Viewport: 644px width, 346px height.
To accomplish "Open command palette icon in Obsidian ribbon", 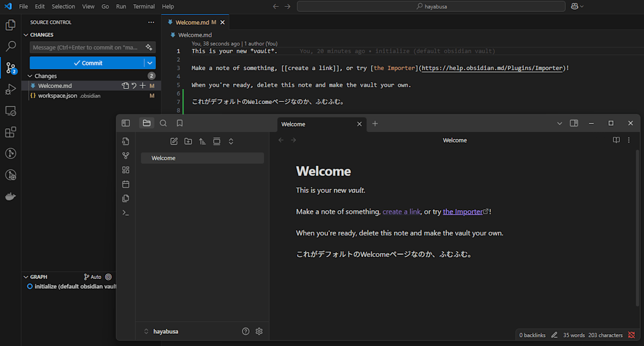I will (126, 212).
